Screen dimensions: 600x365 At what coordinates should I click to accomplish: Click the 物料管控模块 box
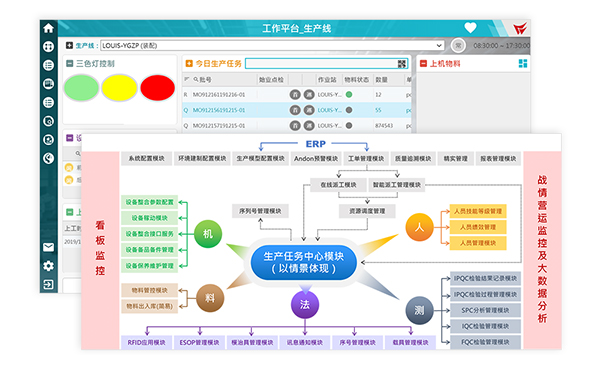(x=150, y=290)
